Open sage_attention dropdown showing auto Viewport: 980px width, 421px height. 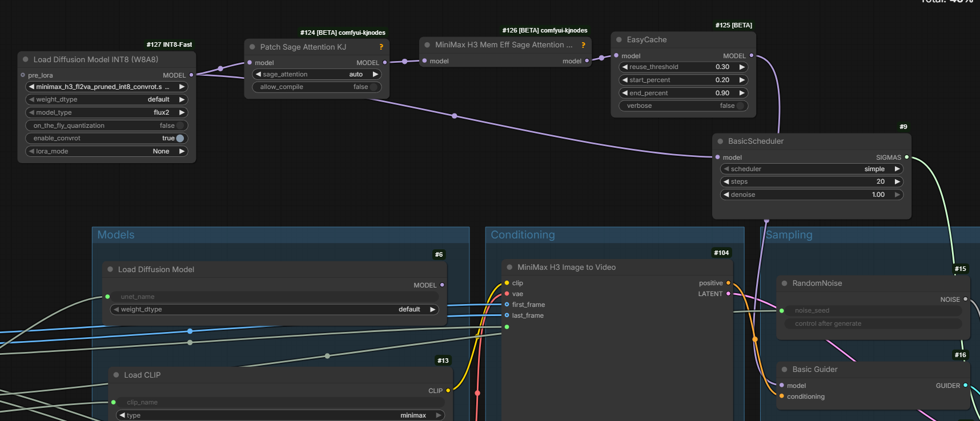tap(317, 74)
